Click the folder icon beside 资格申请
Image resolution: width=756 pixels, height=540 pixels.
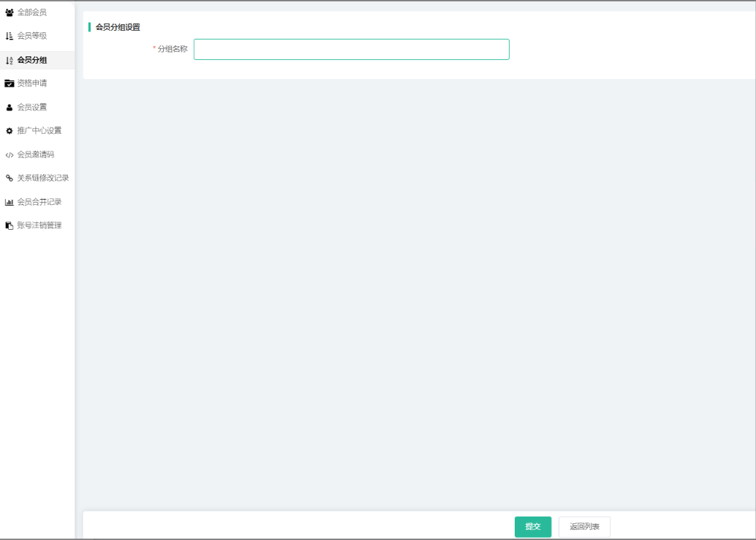pyautogui.click(x=10, y=83)
